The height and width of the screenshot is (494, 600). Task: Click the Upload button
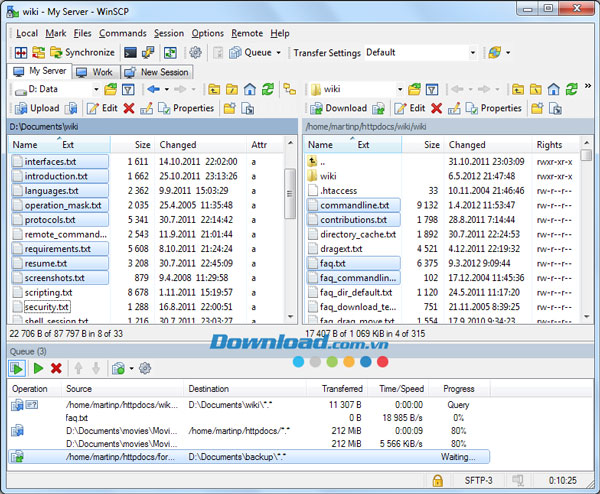point(37,108)
